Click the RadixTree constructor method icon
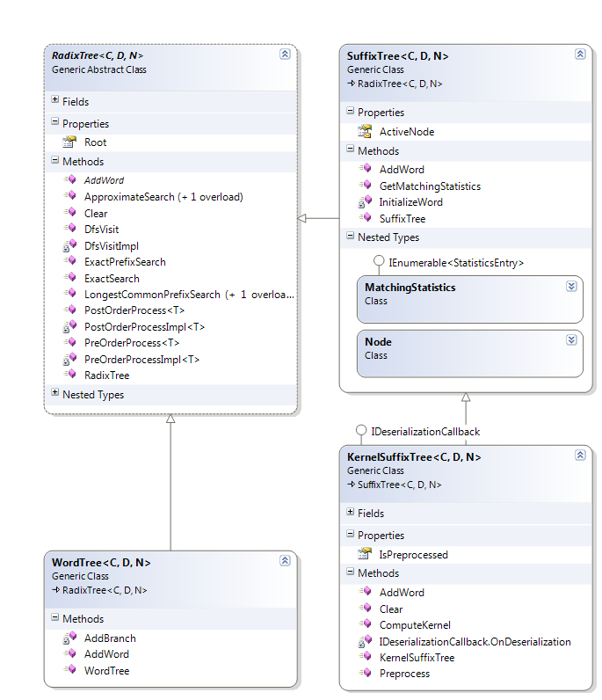 pos(69,374)
